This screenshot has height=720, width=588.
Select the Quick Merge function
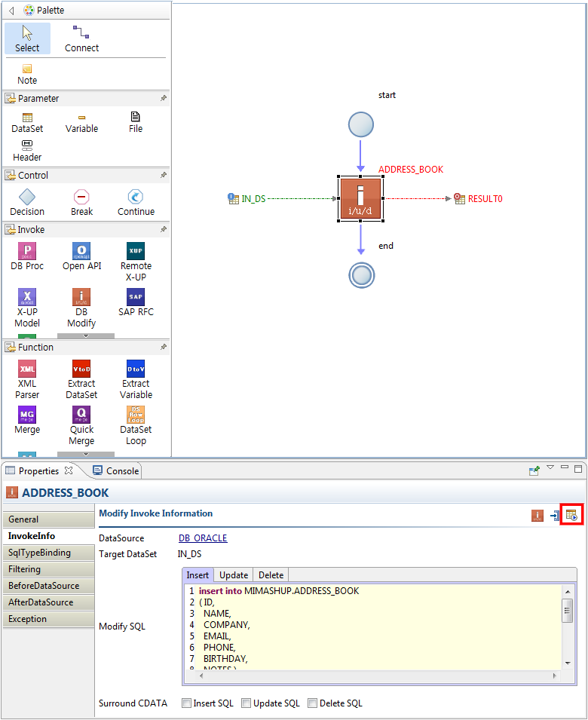tap(81, 426)
